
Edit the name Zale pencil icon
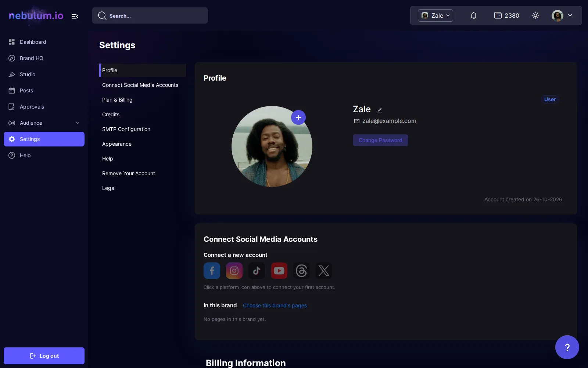click(380, 110)
